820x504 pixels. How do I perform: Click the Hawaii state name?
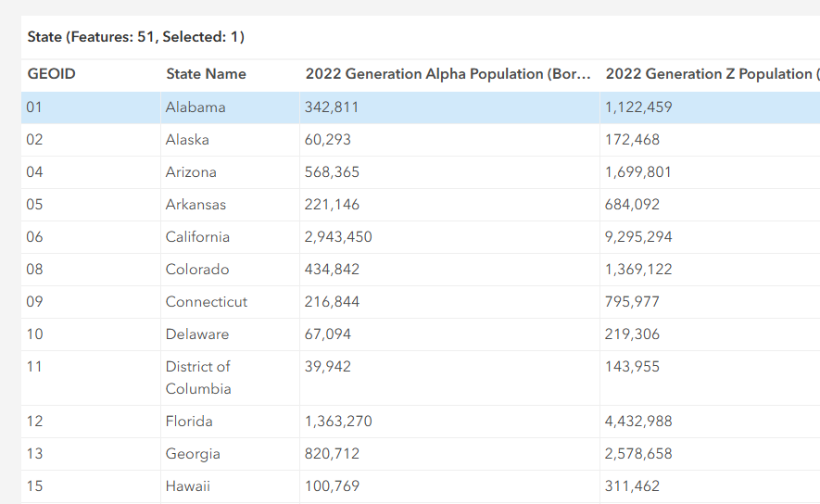click(x=190, y=486)
